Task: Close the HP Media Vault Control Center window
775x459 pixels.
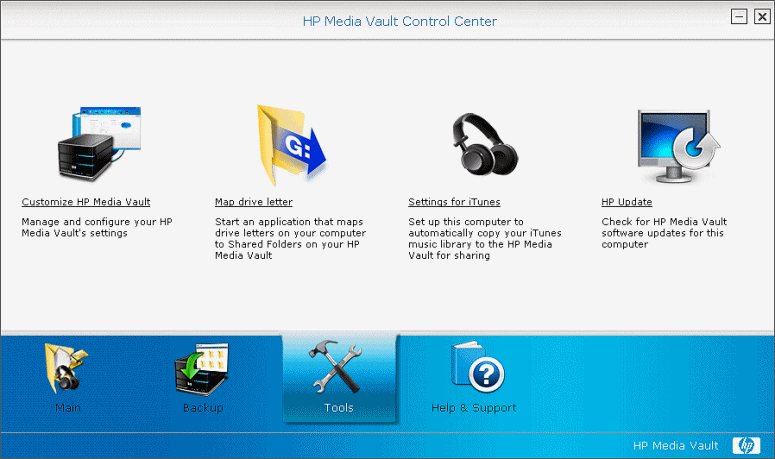Action: 761,16
